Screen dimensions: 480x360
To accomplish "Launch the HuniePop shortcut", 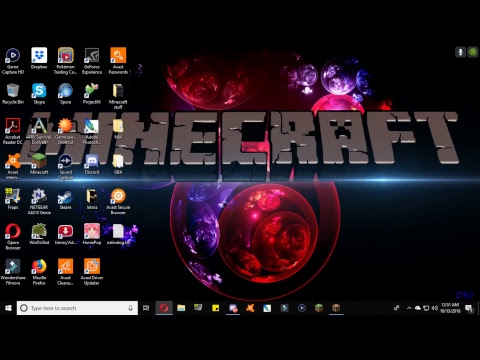I will pos(92,234).
